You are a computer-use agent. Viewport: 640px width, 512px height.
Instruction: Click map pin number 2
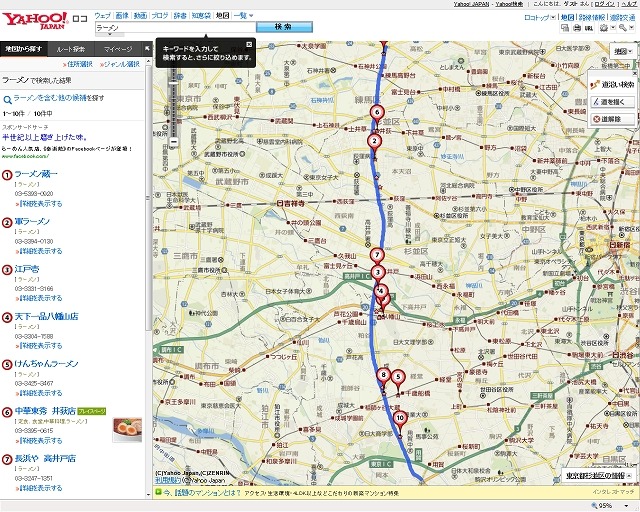(374, 141)
